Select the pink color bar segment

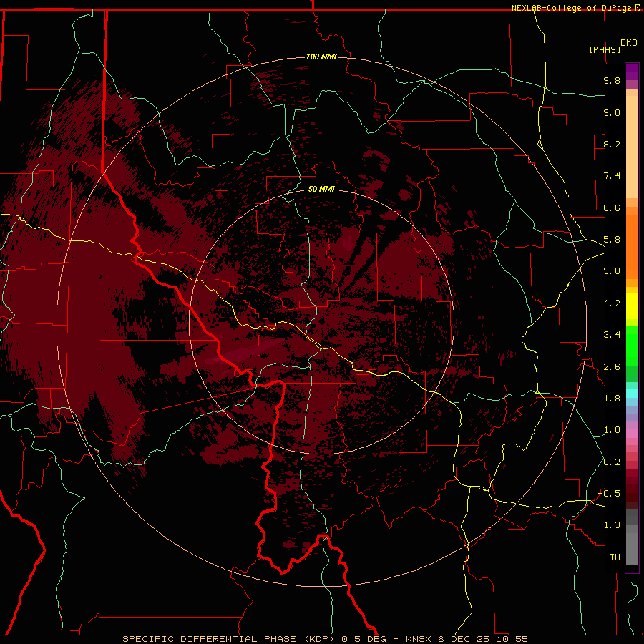(x=632, y=434)
